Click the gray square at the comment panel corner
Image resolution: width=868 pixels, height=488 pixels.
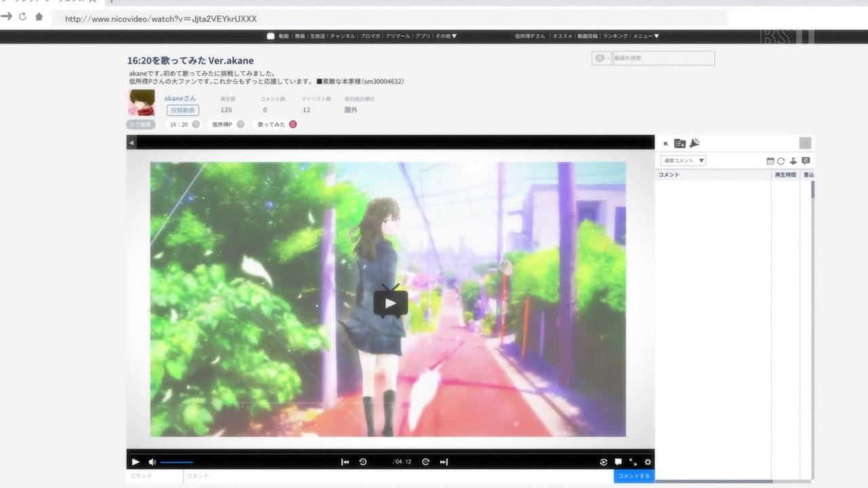[x=805, y=143]
